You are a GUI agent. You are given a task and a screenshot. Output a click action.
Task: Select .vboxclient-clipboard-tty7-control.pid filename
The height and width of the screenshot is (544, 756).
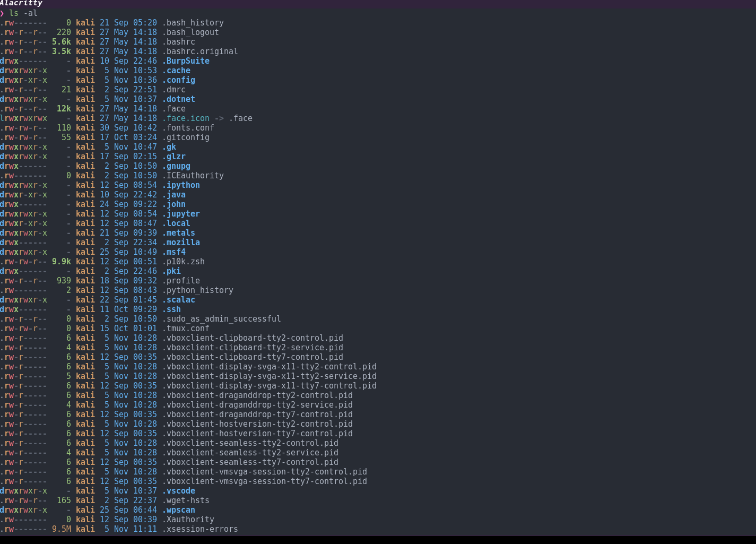(253, 357)
